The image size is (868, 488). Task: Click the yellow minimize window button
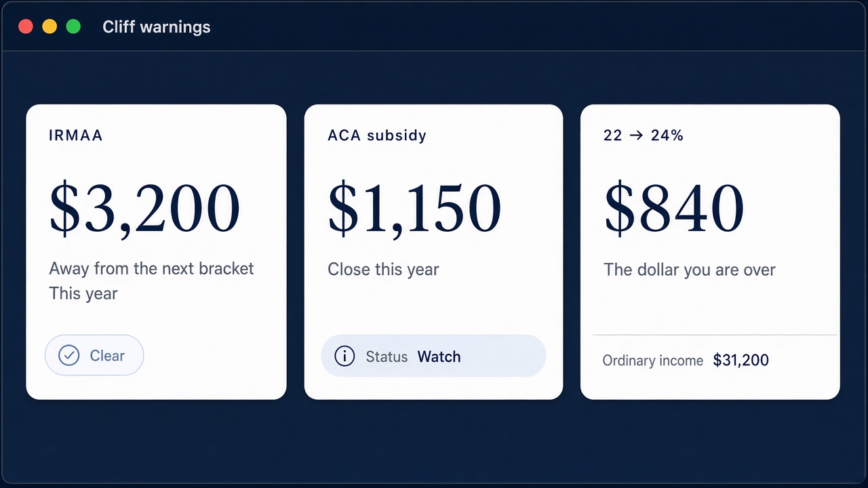tap(50, 26)
